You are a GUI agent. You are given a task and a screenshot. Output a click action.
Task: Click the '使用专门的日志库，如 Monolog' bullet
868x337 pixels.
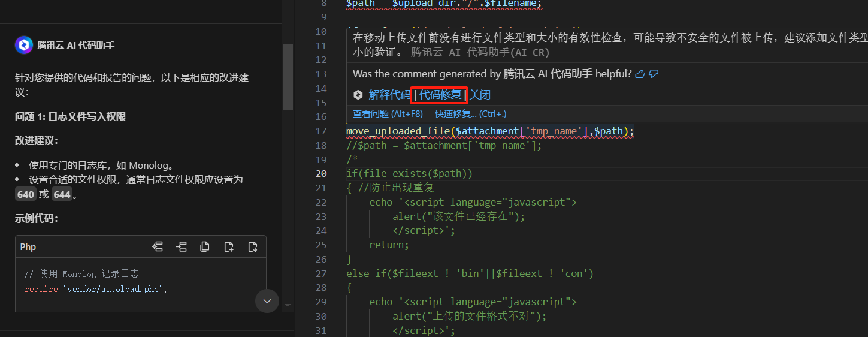[x=101, y=165]
